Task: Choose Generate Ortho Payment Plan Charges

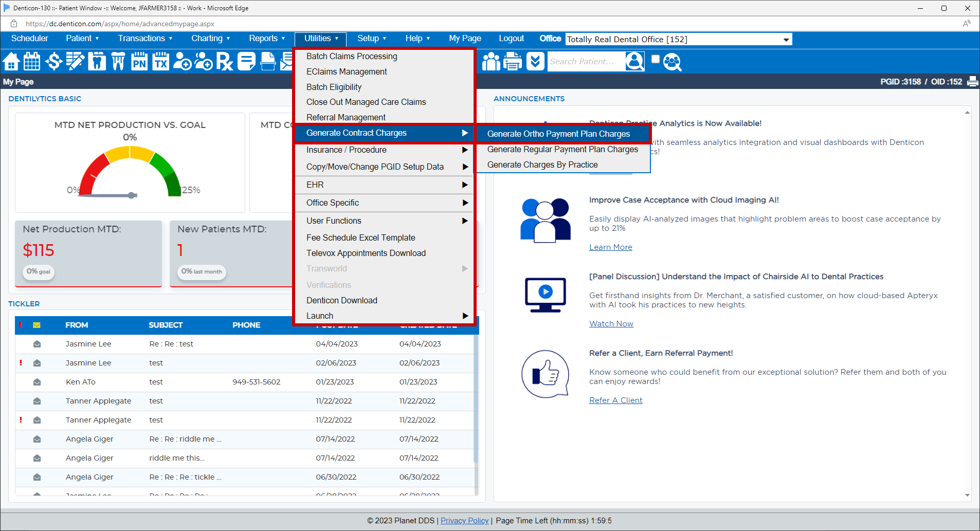Action: [x=563, y=134]
